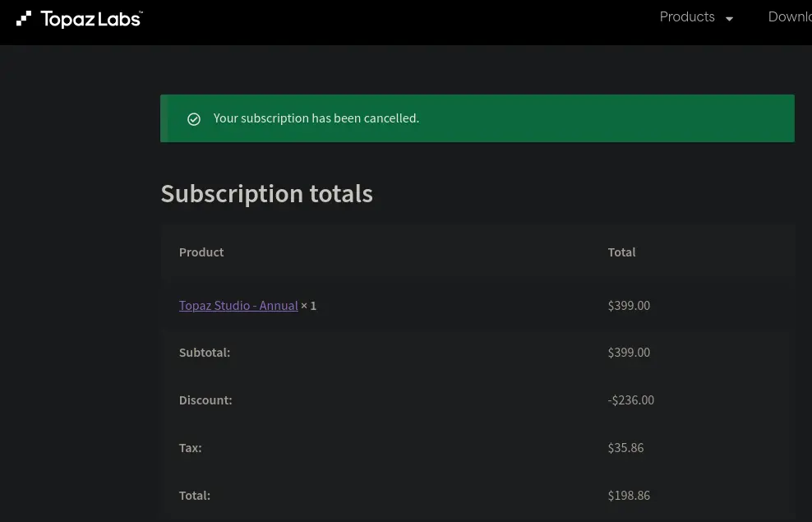The height and width of the screenshot is (522, 812).
Task: Click the subscription cancelled message text
Action: point(316,118)
